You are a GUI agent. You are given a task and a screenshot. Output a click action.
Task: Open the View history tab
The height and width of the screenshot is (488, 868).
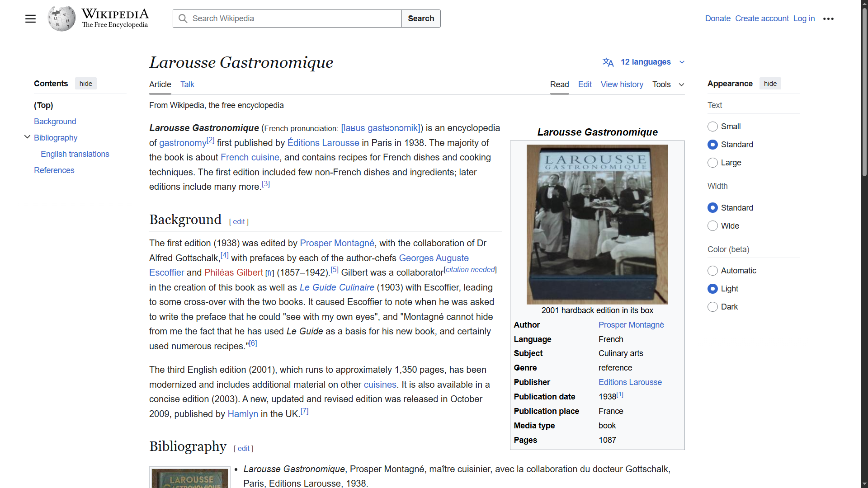[x=622, y=84]
